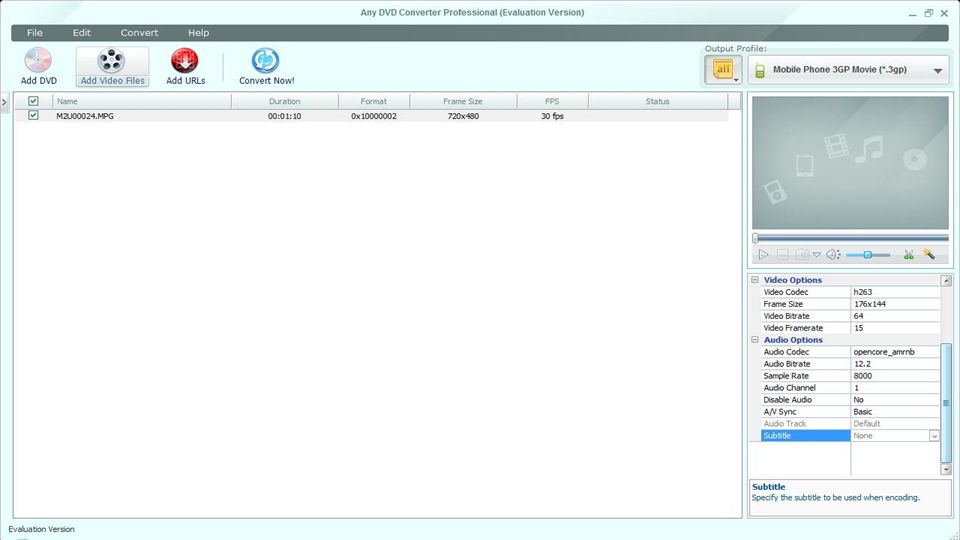Stop the video preview playback

point(782,254)
